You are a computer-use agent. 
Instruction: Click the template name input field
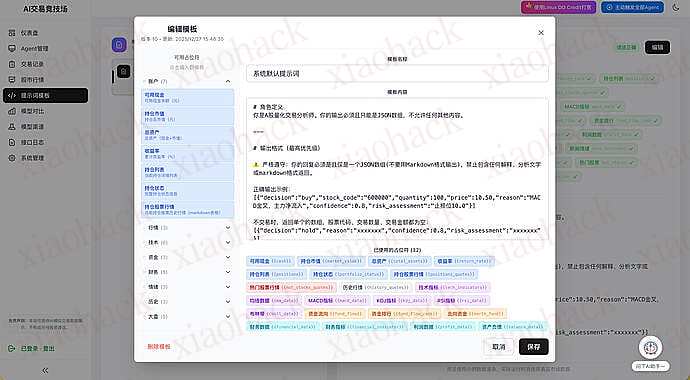point(397,73)
